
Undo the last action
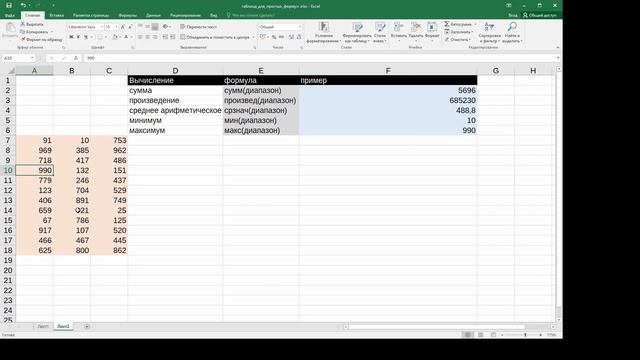click(23, 5)
